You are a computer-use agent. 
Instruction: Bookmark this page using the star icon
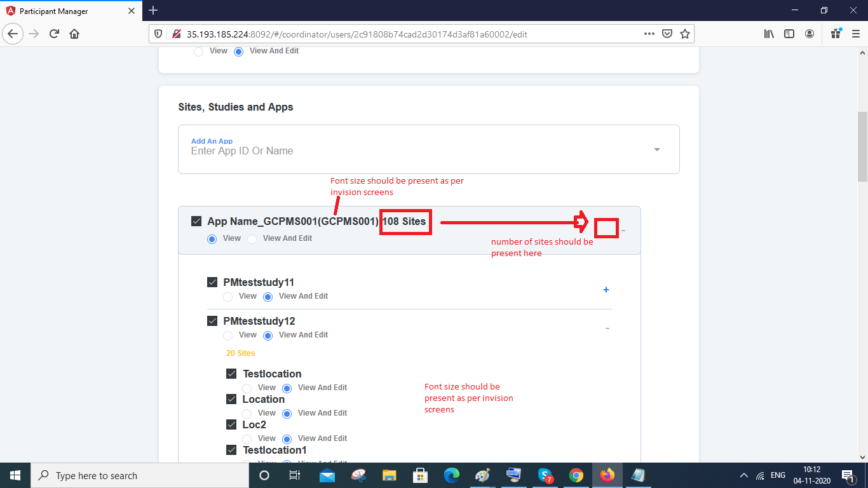[x=685, y=34]
